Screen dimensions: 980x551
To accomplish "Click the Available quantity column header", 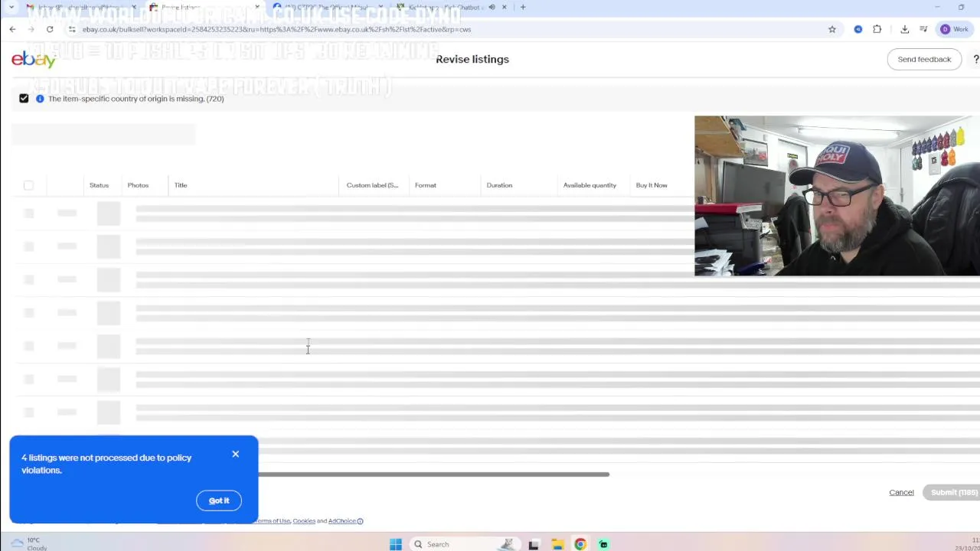I will 590,185.
